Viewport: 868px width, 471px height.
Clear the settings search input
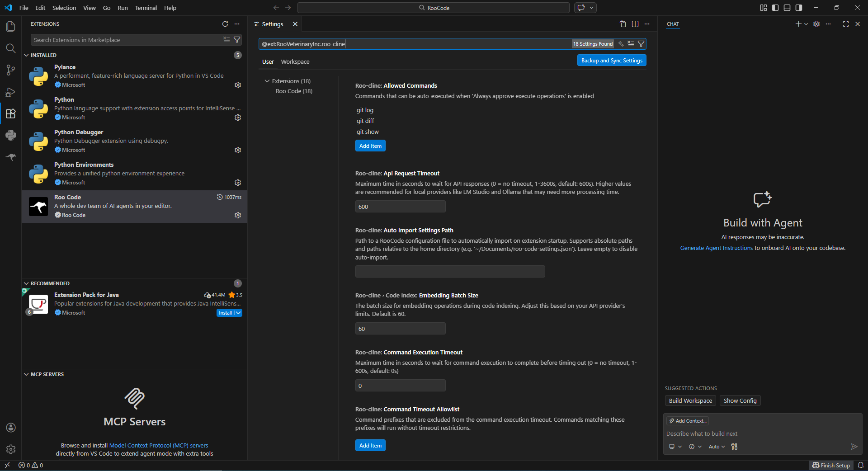[631, 44]
